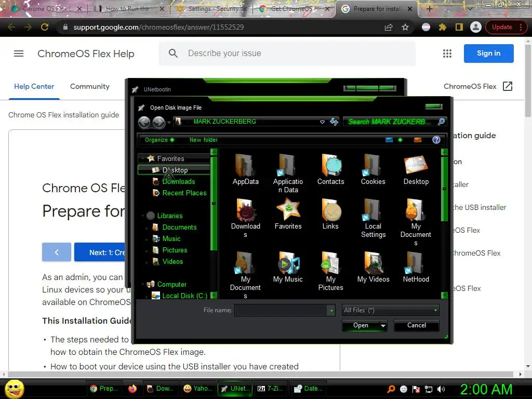Open the UNetbootin taskbar button

pyautogui.click(x=235, y=389)
